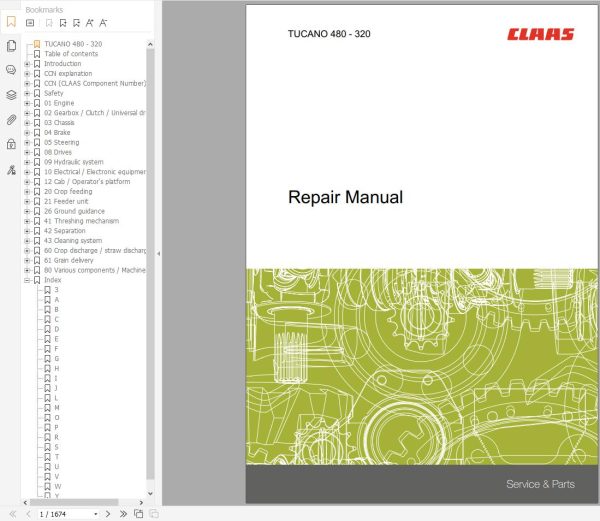Expand the CCN explanation bookmark
This screenshot has width=600, height=521.
(x=27, y=73)
